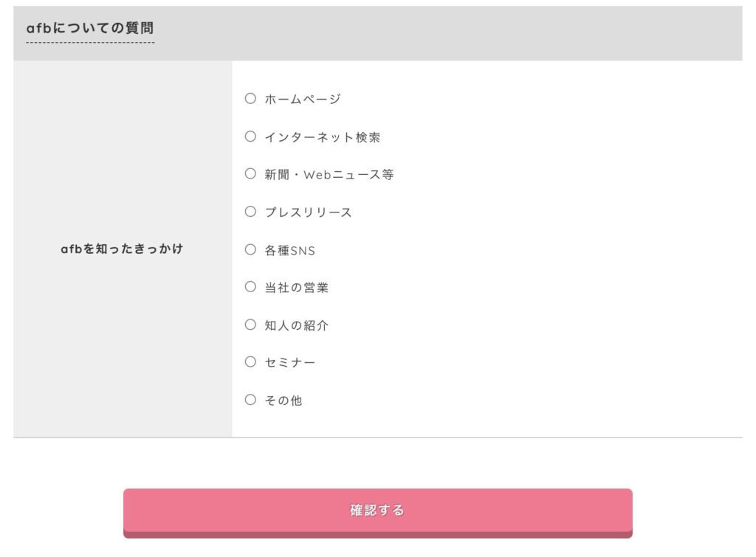Image resolution: width=756 pixels, height=557 pixels.
Task: Select the セミナー radio button
Action: (250, 361)
